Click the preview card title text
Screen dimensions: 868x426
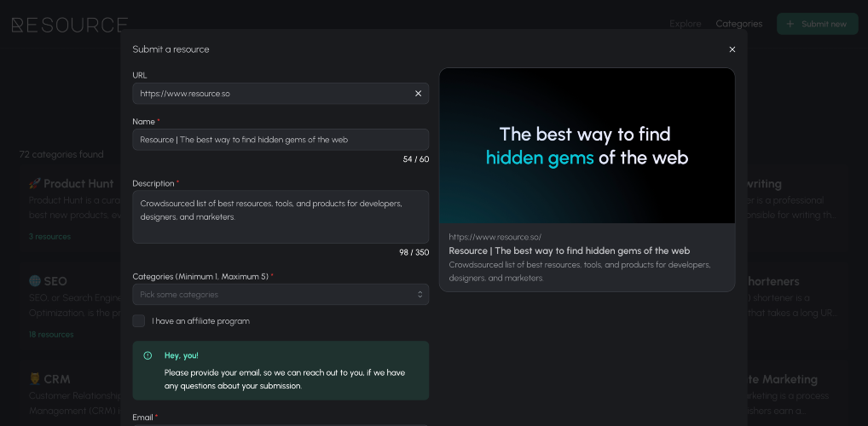coord(569,250)
